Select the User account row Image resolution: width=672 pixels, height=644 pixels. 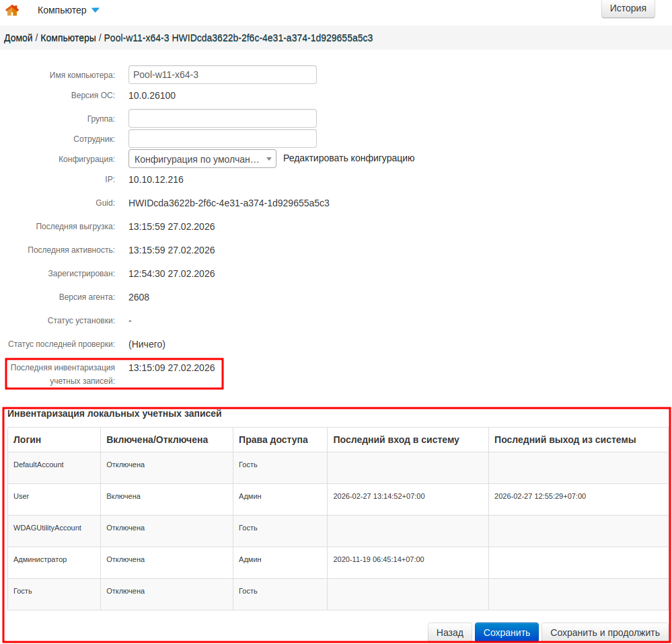[22, 496]
